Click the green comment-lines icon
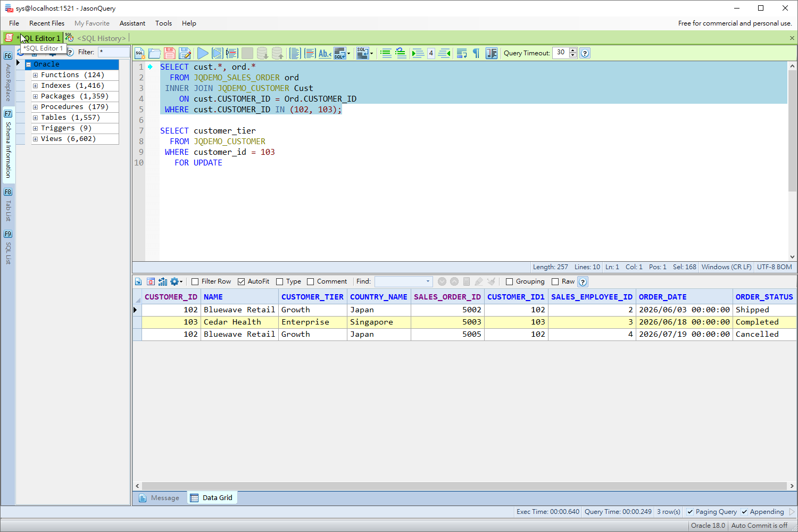The width and height of the screenshot is (798, 532). click(x=386, y=53)
